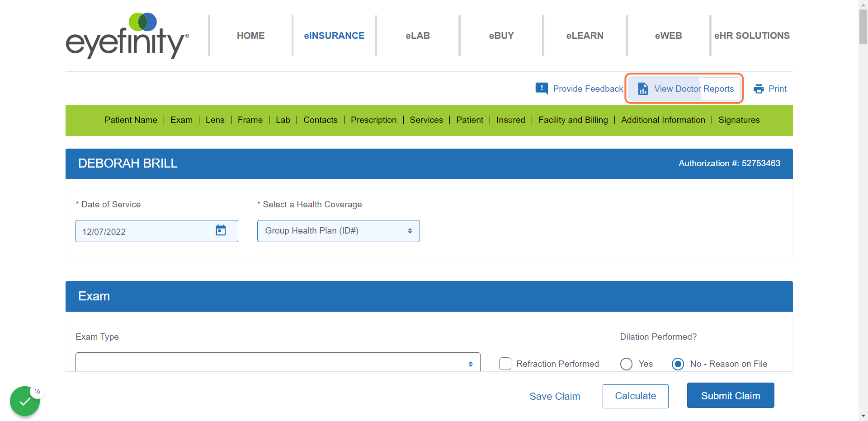Click the page vertical scrollbar thumb
This screenshot has width=868, height=421.
[863, 26]
